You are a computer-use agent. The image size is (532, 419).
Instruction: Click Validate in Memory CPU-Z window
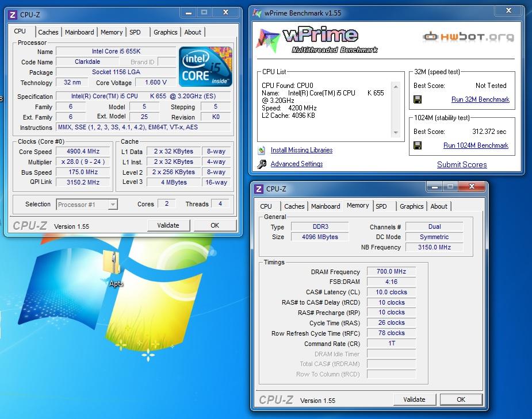pos(414,399)
